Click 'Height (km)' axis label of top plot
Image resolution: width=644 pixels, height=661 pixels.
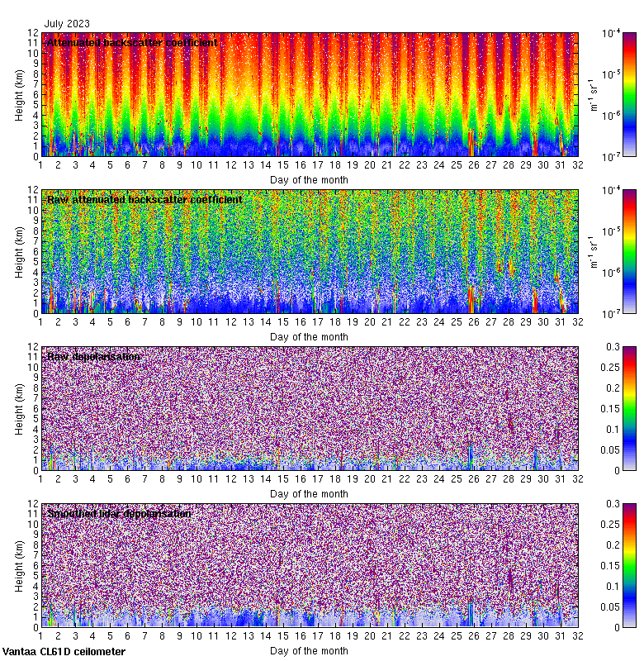click(19, 94)
